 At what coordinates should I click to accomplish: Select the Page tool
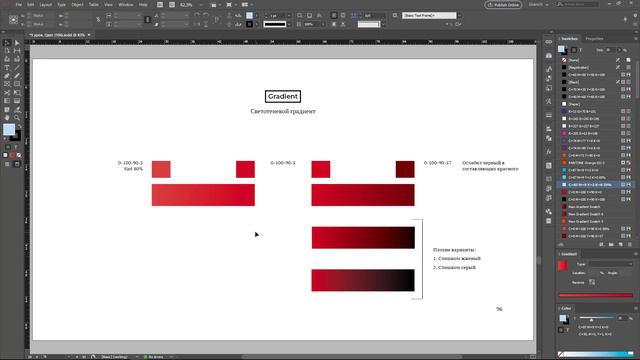click(7, 51)
